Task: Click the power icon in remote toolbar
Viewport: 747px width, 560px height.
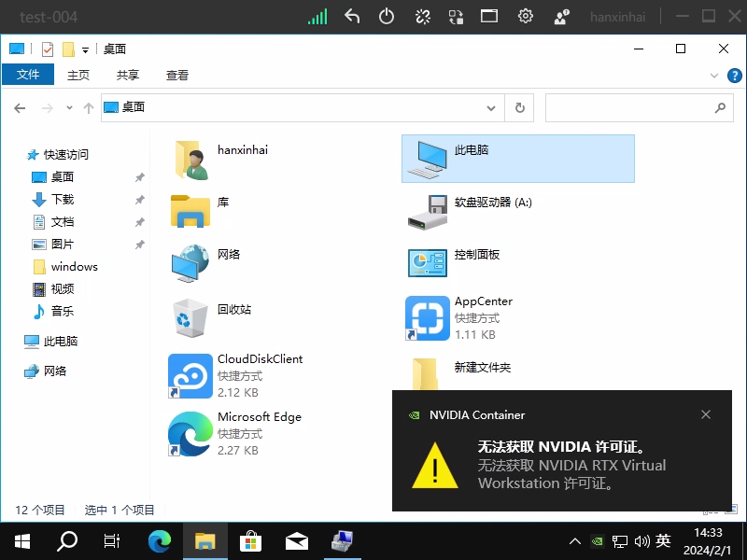Action: click(x=387, y=16)
